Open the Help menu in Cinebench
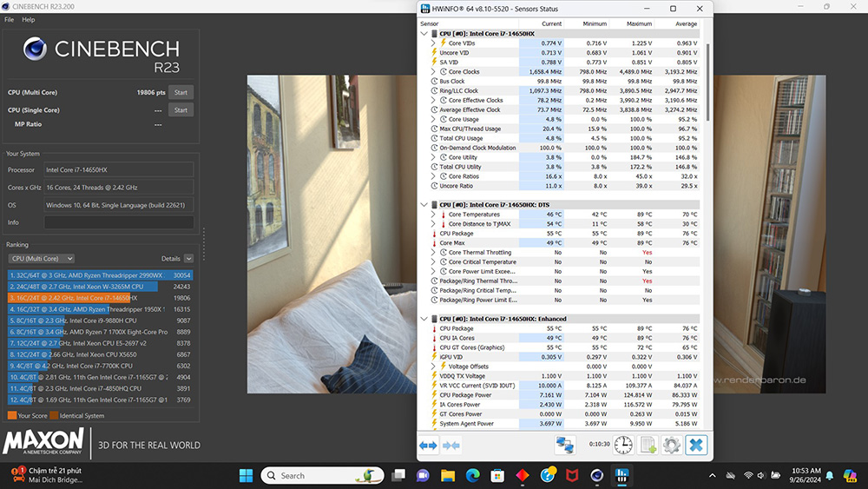 tap(29, 19)
